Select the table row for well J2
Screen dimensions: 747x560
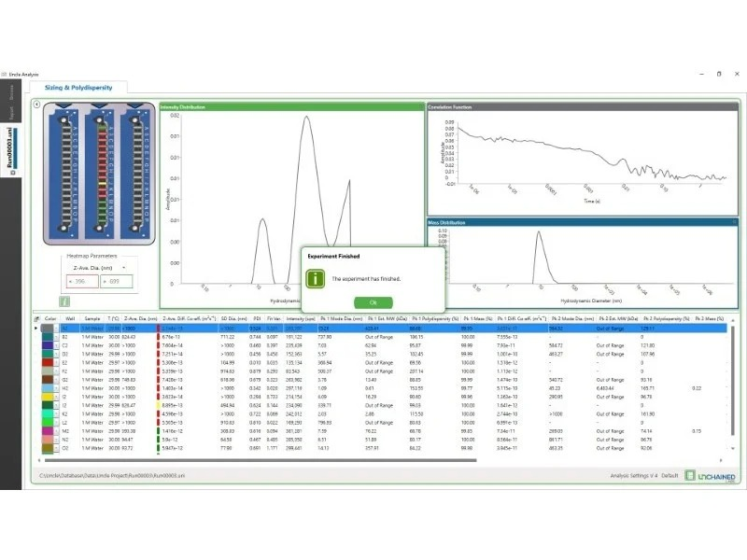point(384,405)
